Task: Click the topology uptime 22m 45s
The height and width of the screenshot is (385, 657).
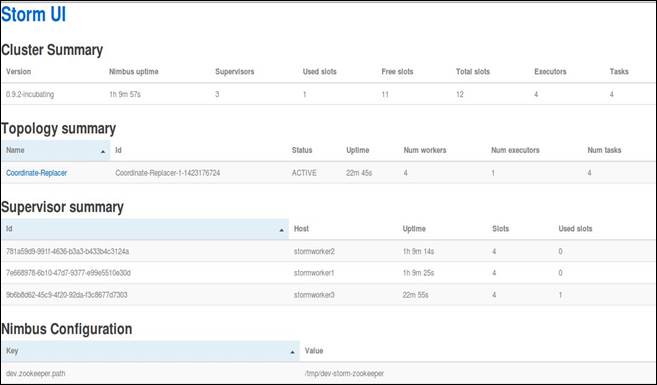Action: click(359, 173)
